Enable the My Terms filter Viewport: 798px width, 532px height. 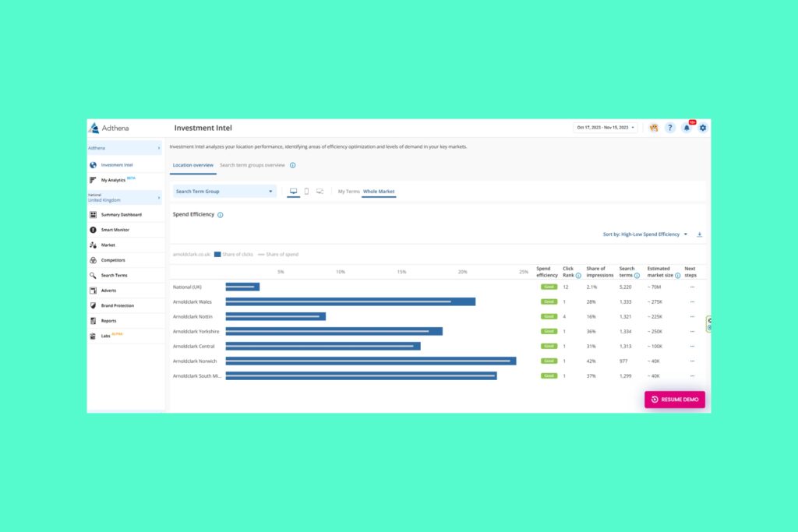348,191
